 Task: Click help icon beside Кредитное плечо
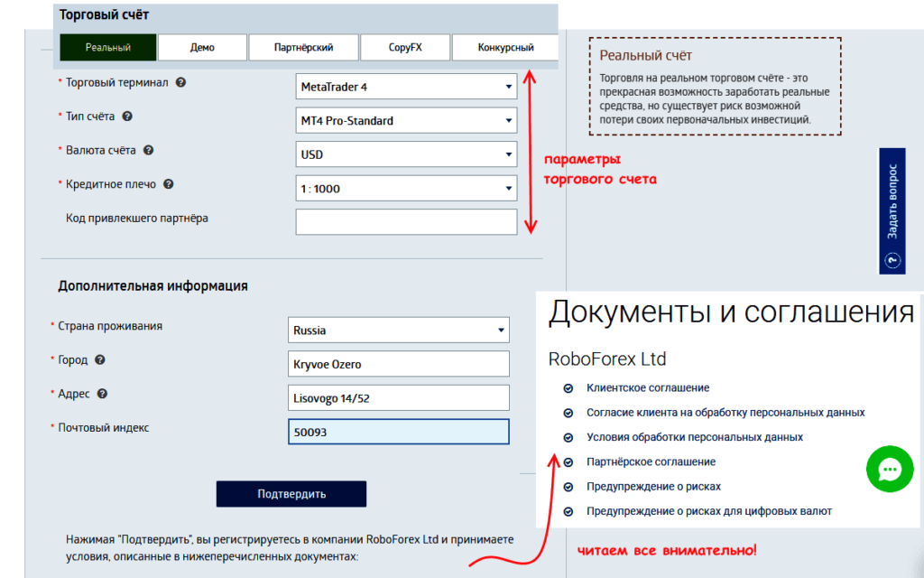pyautogui.click(x=169, y=184)
